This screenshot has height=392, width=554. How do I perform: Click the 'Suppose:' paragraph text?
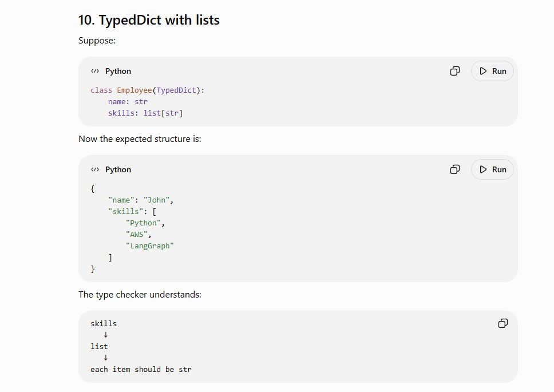click(x=97, y=41)
